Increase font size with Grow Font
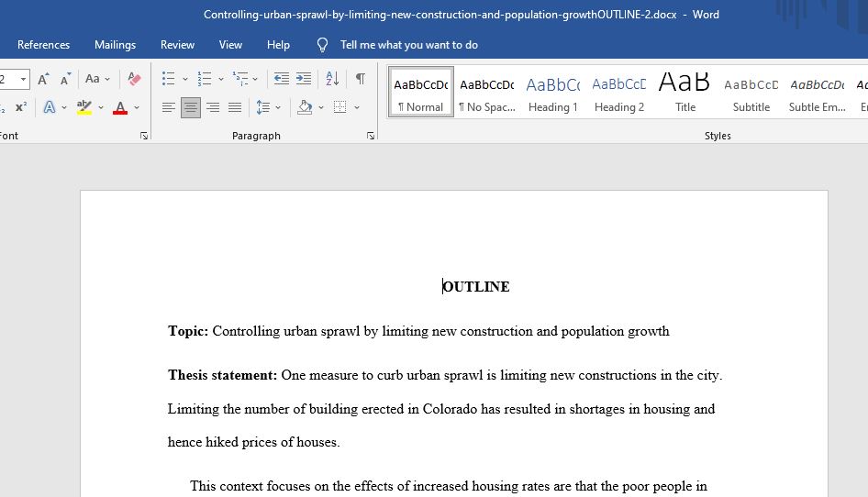 point(43,79)
